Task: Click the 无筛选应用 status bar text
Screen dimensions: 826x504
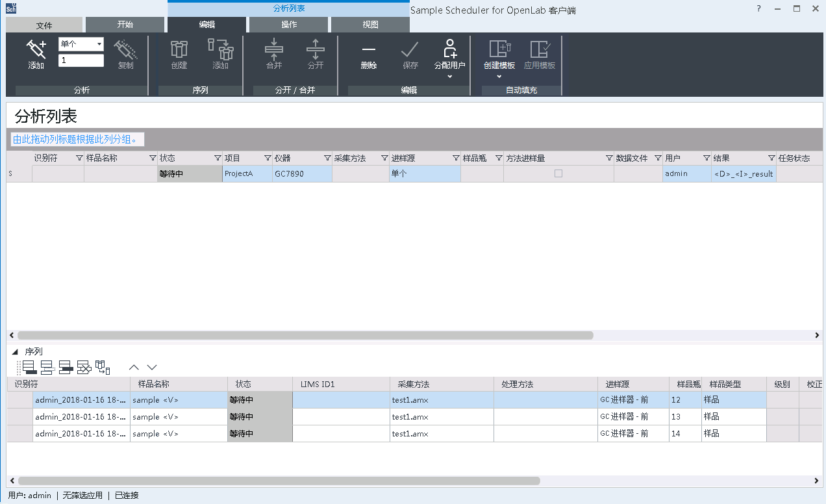Action: coord(82,496)
